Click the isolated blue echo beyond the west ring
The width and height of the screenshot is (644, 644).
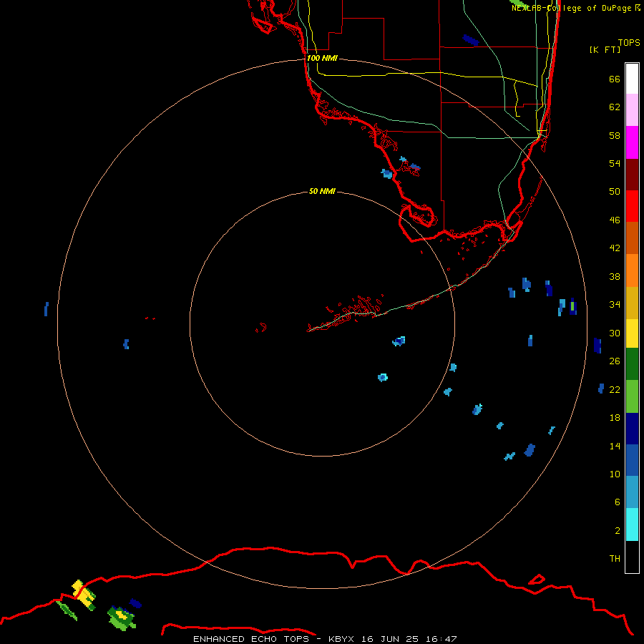pyautogui.click(x=47, y=309)
